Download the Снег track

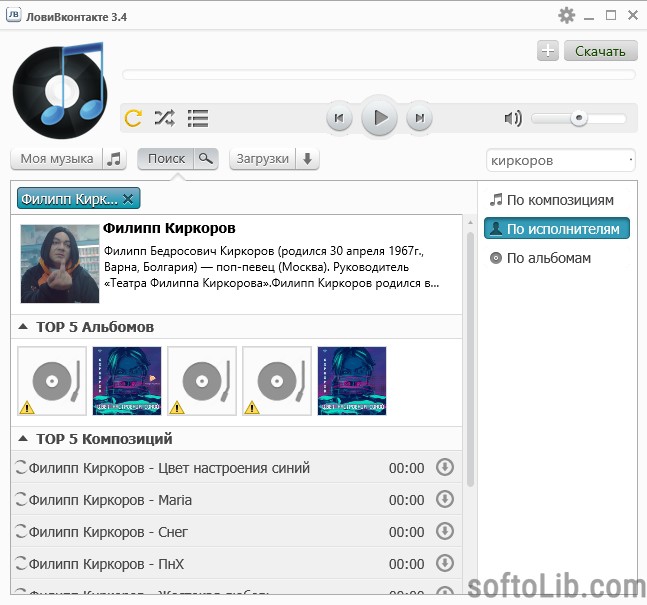pos(445,531)
